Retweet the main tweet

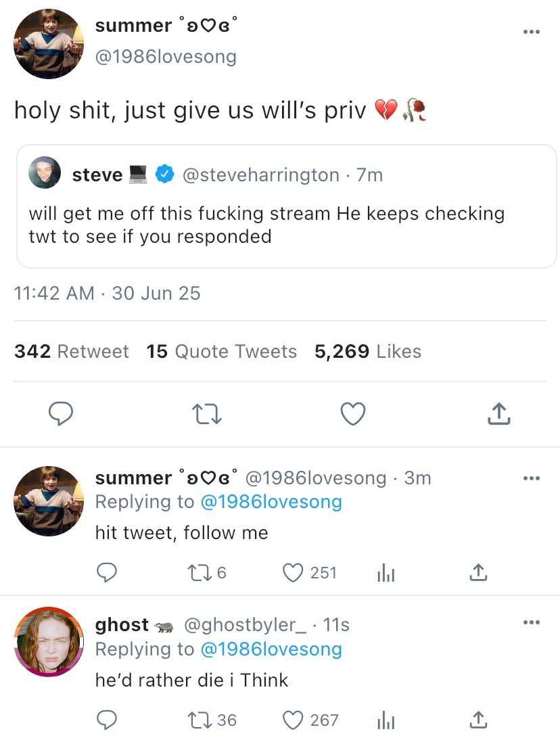[x=206, y=414]
